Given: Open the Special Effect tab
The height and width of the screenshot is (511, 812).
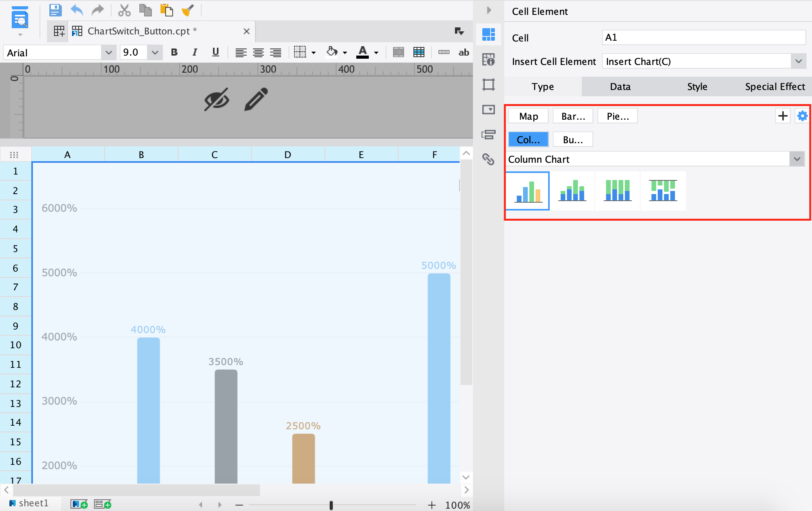Looking at the screenshot, I should point(775,86).
